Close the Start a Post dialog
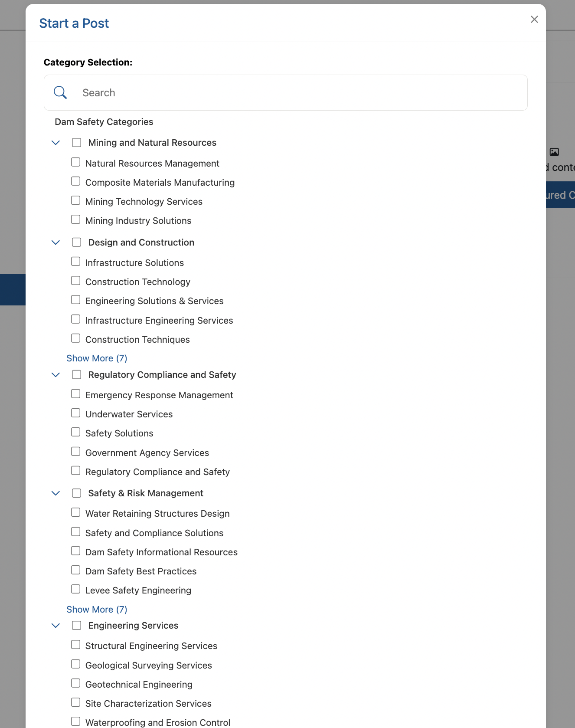 click(534, 20)
